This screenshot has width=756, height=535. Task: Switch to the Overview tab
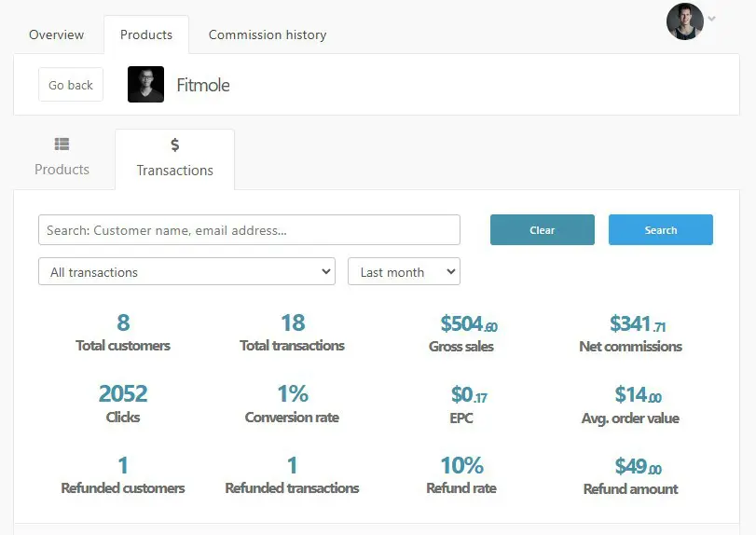click(x=57, y=34)
